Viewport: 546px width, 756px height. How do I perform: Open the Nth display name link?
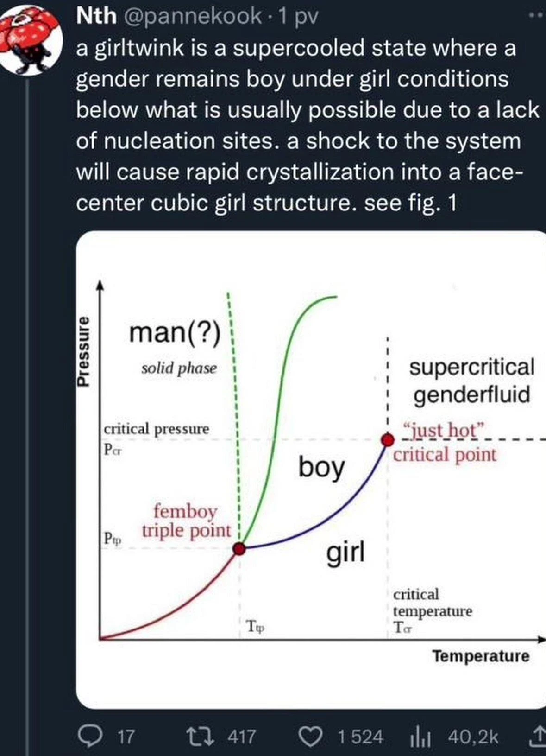point(96,17)
